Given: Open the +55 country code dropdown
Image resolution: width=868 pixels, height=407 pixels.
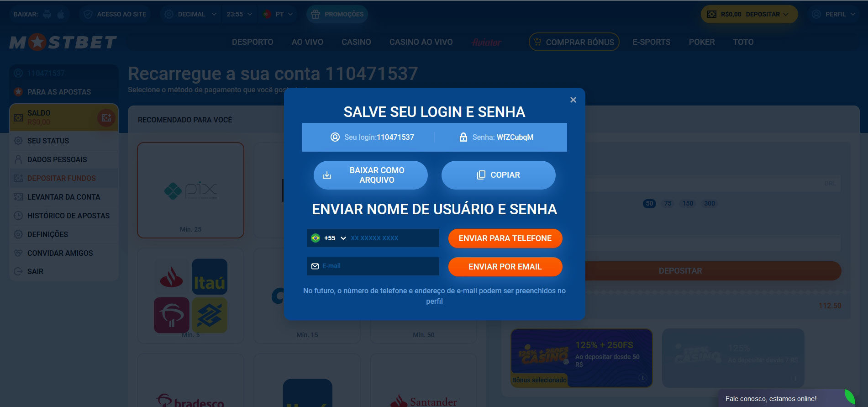Looking at the screenshot, I should pyautogui.click(x=328, y=238).
